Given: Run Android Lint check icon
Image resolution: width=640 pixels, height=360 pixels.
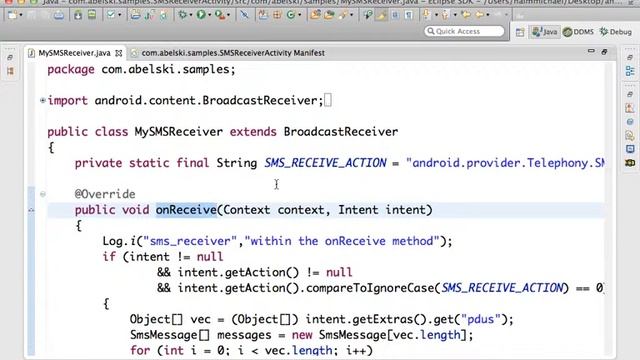Looking at the screenshot, I should (111, 15).
